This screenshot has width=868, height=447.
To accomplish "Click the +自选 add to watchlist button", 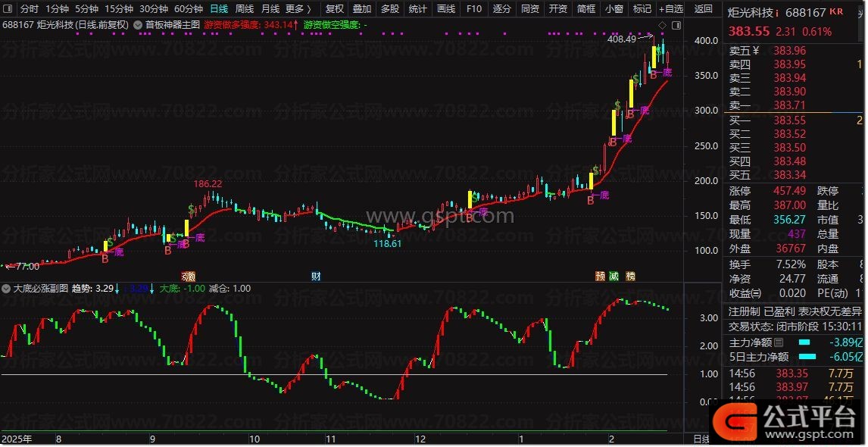I will [670, 9].
